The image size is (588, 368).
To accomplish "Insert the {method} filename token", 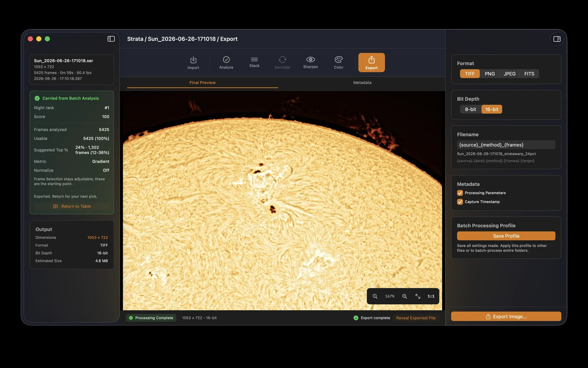I will (494, 161).
